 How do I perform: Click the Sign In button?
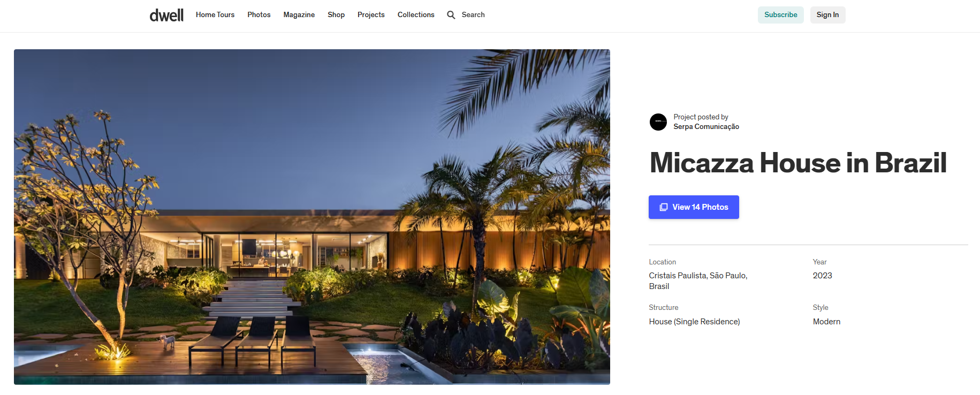pyautogui.click(x=827, y=15)
